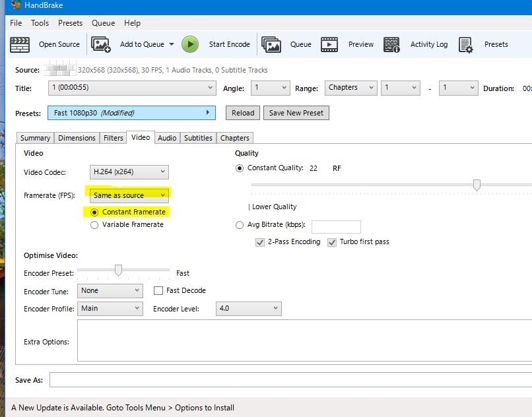Screen dimensions: 532x417
Task: Click the Avg Bitrate kbps input field
Action: pyautogui.click(x=336, y=227)
